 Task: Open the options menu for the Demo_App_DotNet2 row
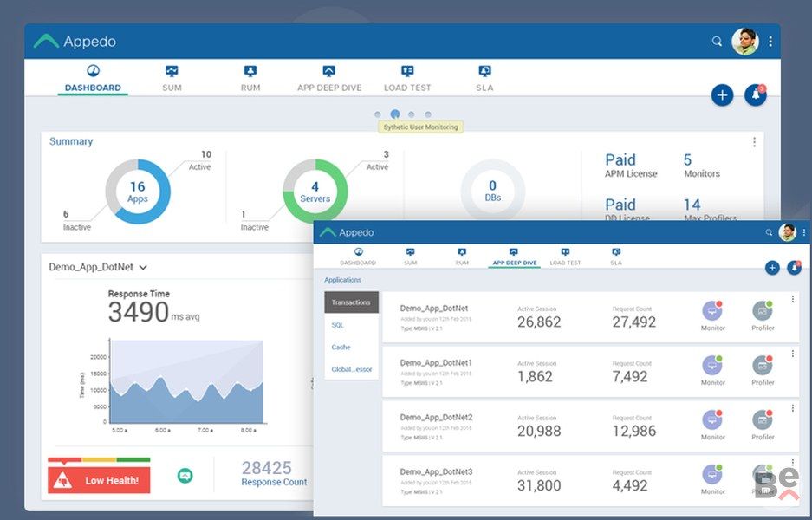click(792, 408)
